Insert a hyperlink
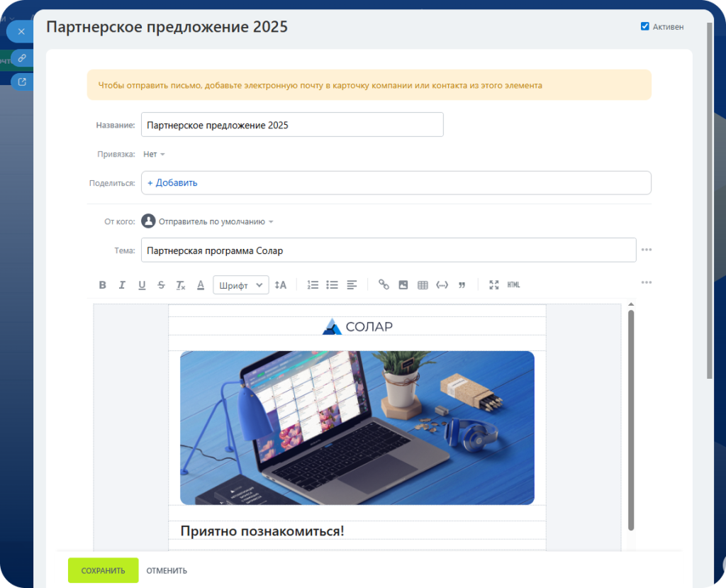 (x=384, y=284)
